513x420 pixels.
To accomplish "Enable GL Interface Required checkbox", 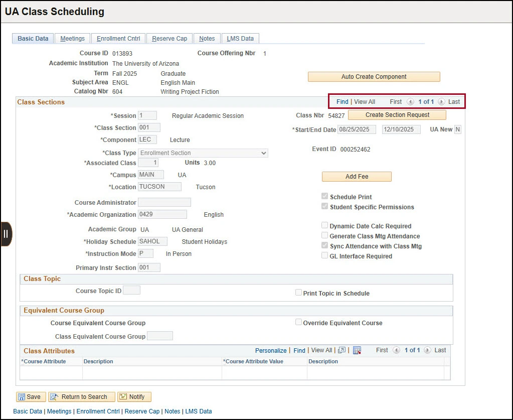I will pos(324,255).
